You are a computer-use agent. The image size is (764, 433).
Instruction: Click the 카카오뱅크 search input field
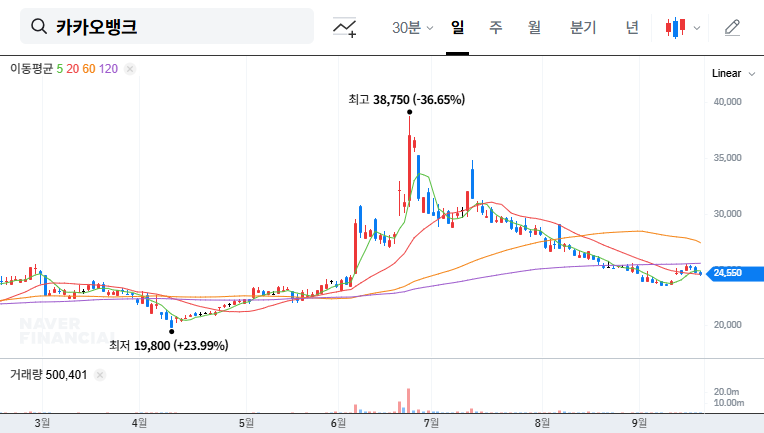pyautogui.click(x=167, y=26)
